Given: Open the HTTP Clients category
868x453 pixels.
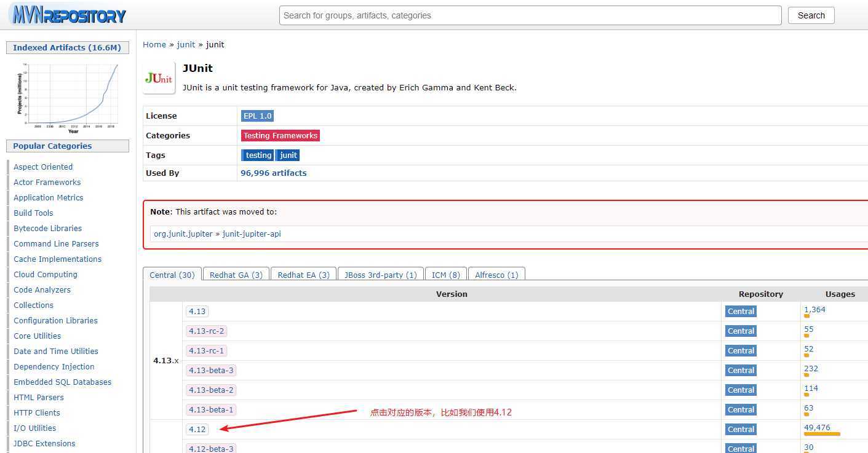Looking at the screenshot, I should (x=37, y=412).
